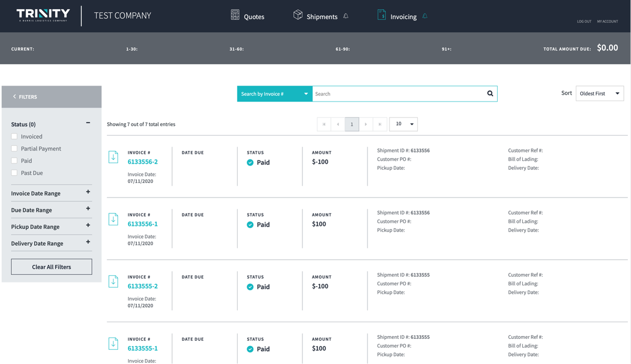Navigate to the Shipments section
Screen dimensions: 631x364
point(315,16)
